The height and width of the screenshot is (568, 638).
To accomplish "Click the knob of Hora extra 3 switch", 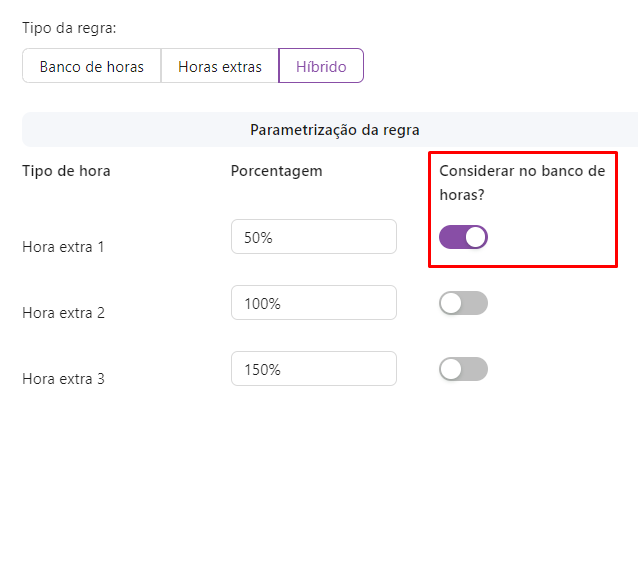I will 451,369.
